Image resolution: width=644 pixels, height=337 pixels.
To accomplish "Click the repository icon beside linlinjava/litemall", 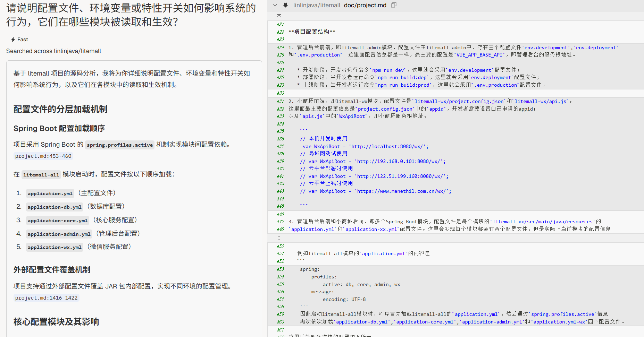I will point(285,5).
